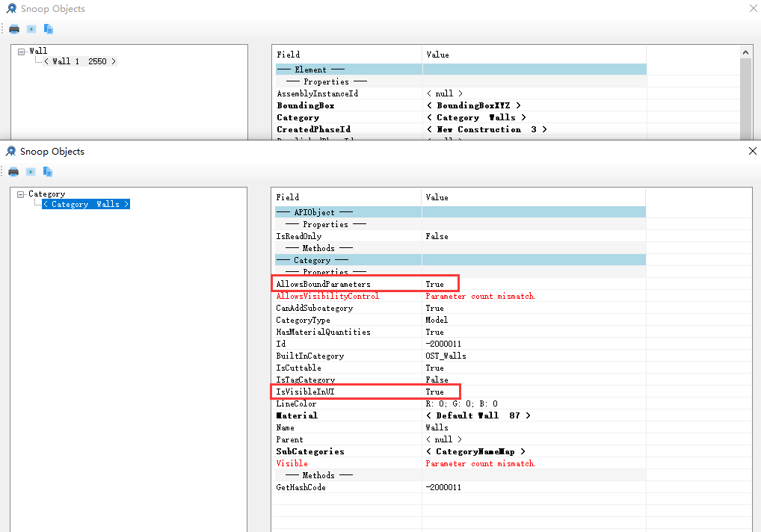The image size is (761, 532).
Task: Select the AllowsVisibilityControl row
Action: pyautogui.click(x=460, y=297)
